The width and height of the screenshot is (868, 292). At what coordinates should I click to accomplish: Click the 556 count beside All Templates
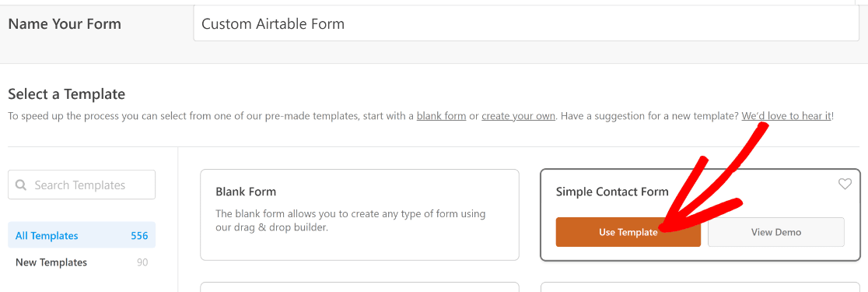click(x=139, y=236)
